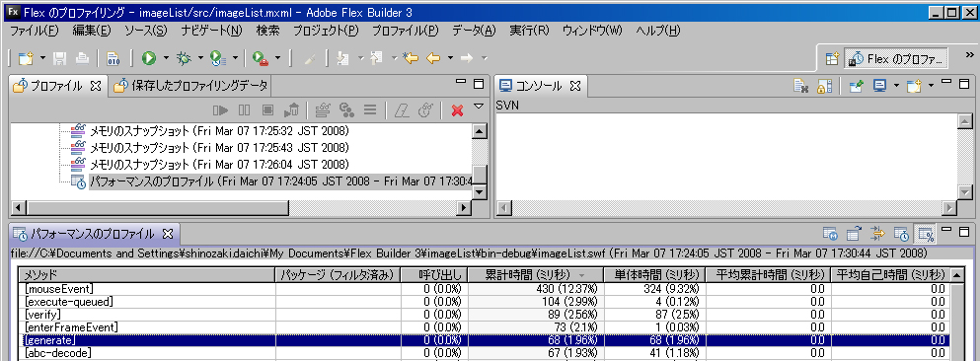Click the binary 010 document toolbar icon
Viewport: 980px width, 361px height.
[x=113, y=58]
